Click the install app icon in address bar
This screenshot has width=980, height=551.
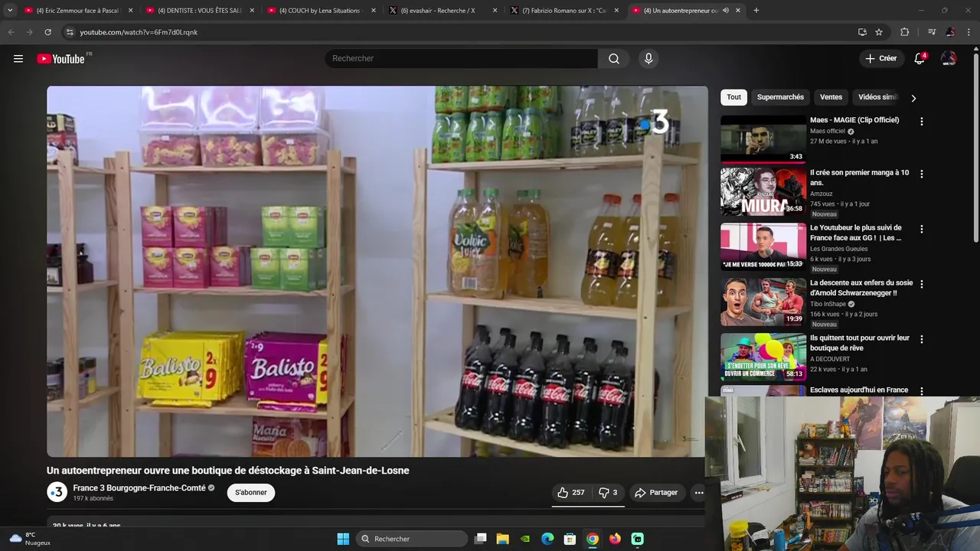point(862,32)
